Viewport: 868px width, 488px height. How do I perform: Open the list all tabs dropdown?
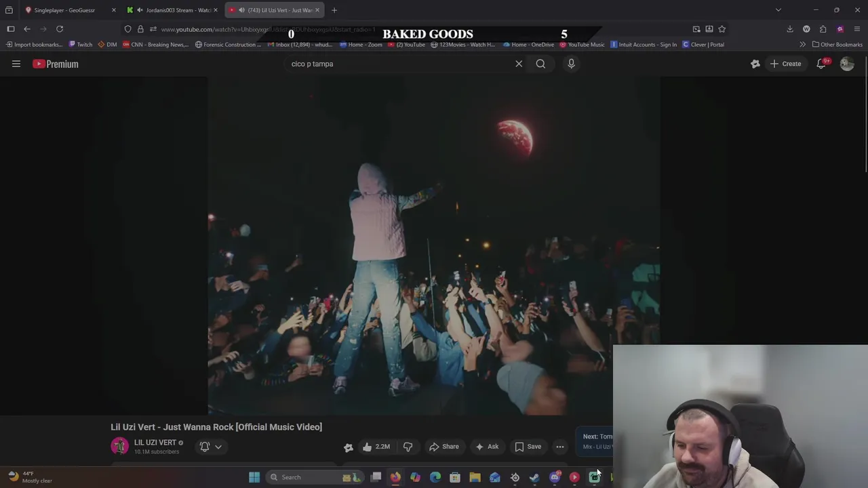(x=778, y=10)
